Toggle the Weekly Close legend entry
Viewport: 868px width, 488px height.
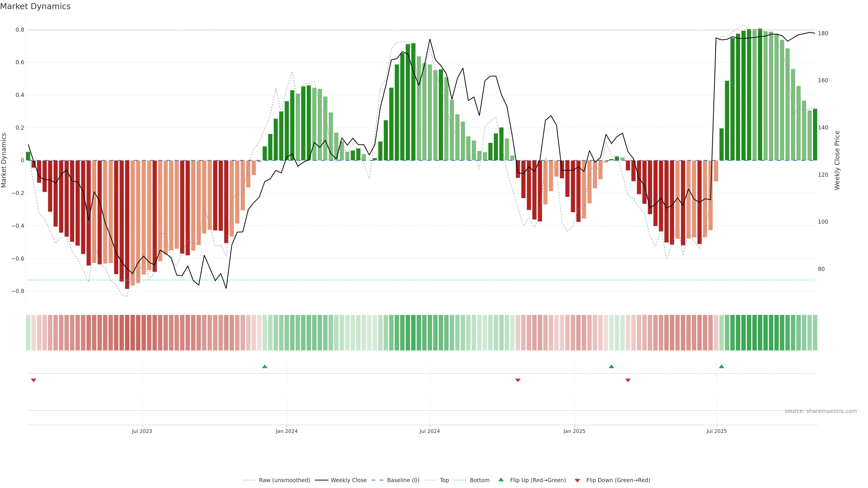[348, 480]
